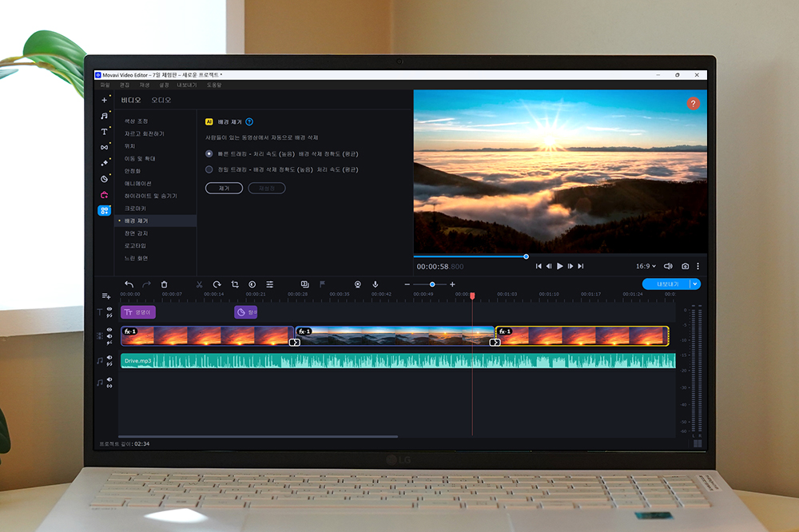Select the first 빠른 트래킹 radio option
The width and height of the screenshot is (799, 532).
[x=209, y=153]
